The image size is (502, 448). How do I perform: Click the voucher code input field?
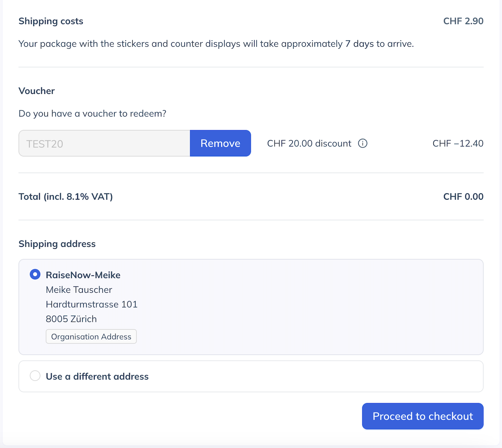pyautogui.click(x=104, y=143)
